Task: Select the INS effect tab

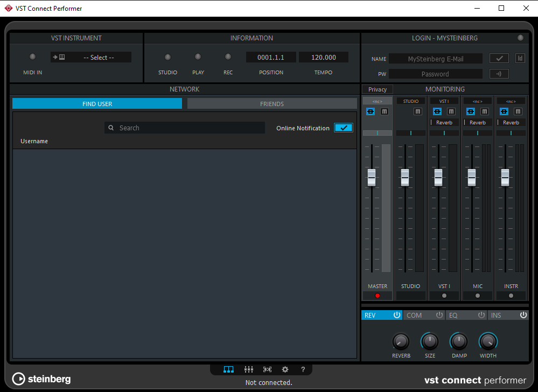Action: [x=508, y=315]
